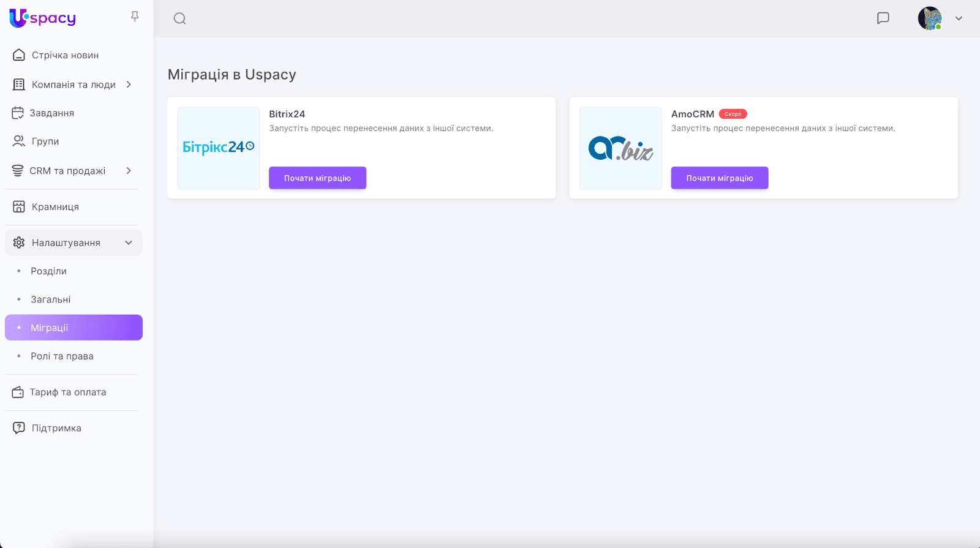The width and height of the screenshot is (980, 548).
Task: Click the company building icon
Action: (19, 84)
